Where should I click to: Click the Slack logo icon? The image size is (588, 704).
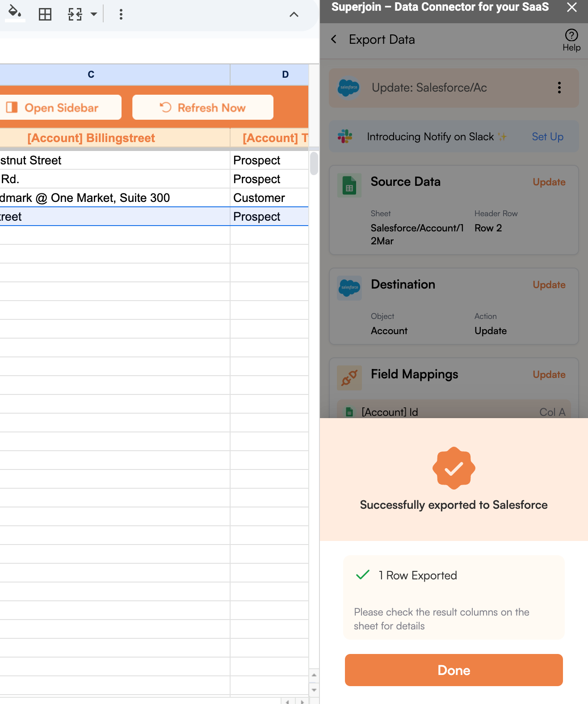345,136
